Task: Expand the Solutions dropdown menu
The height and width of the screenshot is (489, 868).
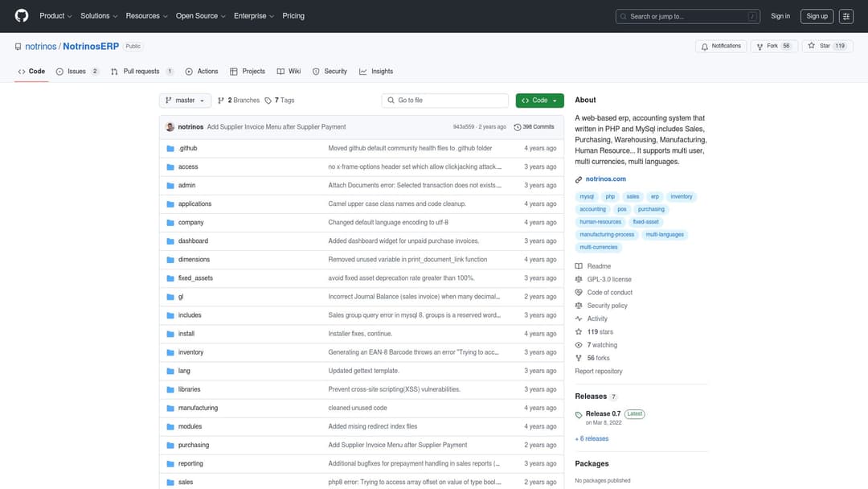Action: [x=99, y=16]
